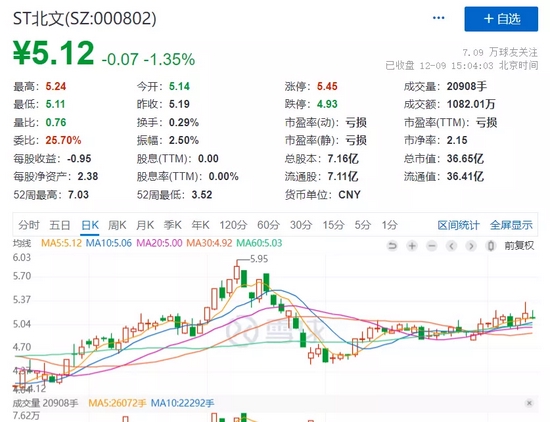Click the 成交量 20908手 value

pyautogui.click(x=467, y=86)
